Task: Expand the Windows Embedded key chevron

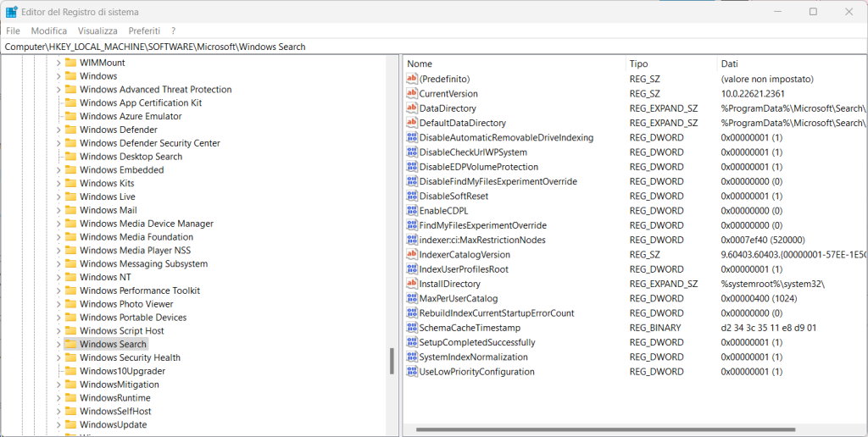Action: click(58, 170)
